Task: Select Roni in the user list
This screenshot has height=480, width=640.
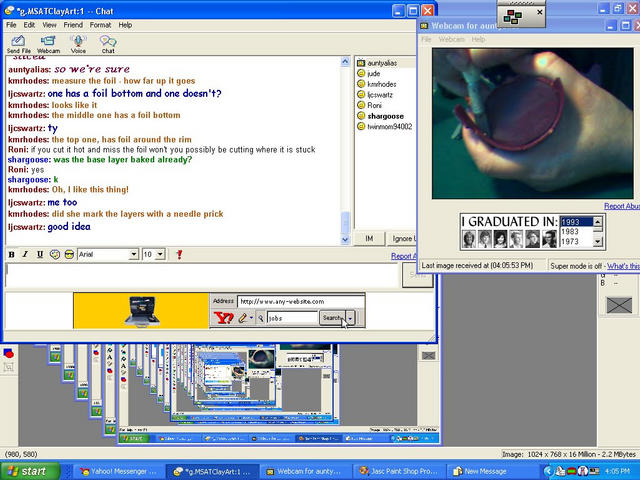Action: 374,105
